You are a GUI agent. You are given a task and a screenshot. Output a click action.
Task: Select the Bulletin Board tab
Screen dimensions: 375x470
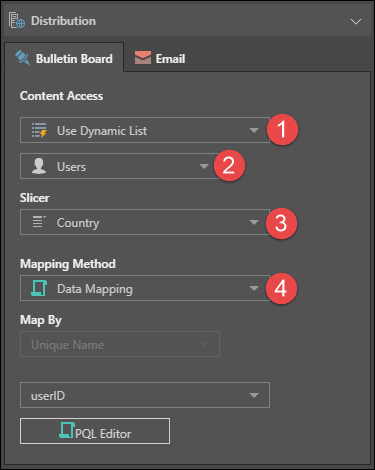[64, 57]
